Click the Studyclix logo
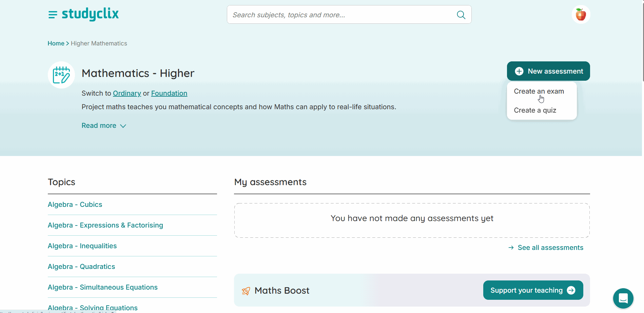The image size is (644, 313). [x=90, y=14]
